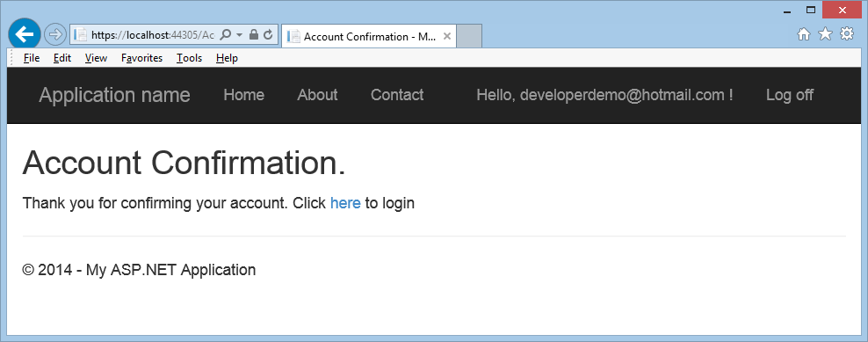The height and width of the screenshot is (342, 868).
Task: Open the View menu
Action: click(x=97, y=58)
